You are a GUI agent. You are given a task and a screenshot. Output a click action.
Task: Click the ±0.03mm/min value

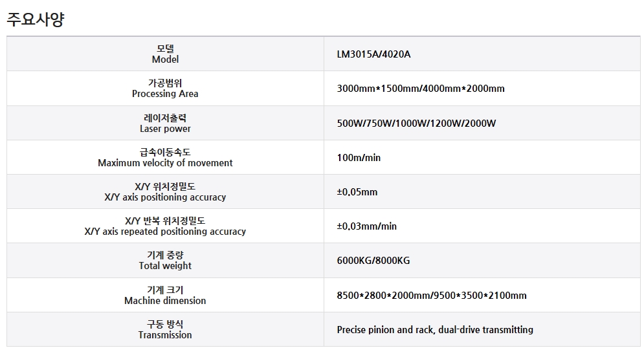tap(367, 226)
